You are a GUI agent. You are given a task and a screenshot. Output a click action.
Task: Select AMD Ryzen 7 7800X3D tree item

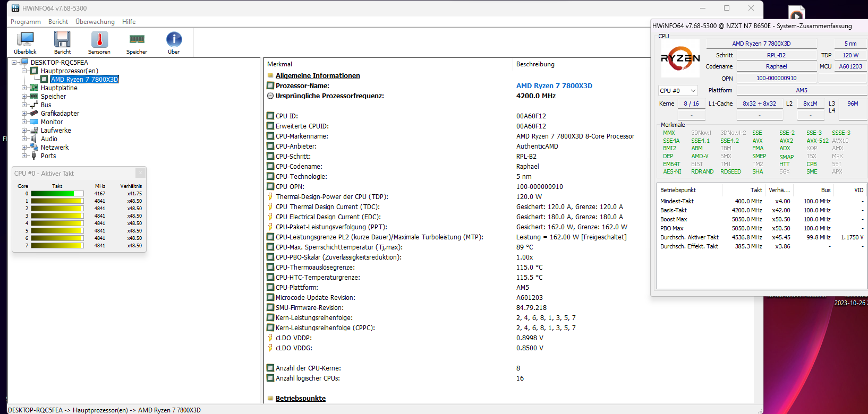point(84,80)
